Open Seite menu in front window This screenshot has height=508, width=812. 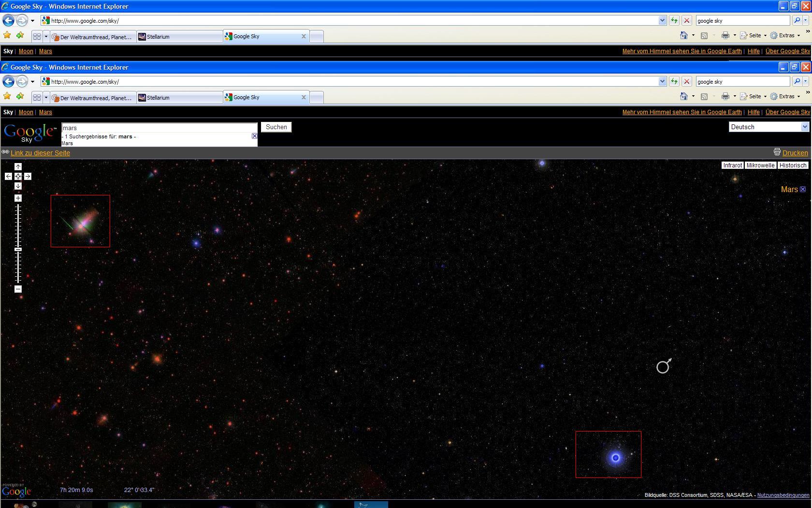click(x=753, y=96)
